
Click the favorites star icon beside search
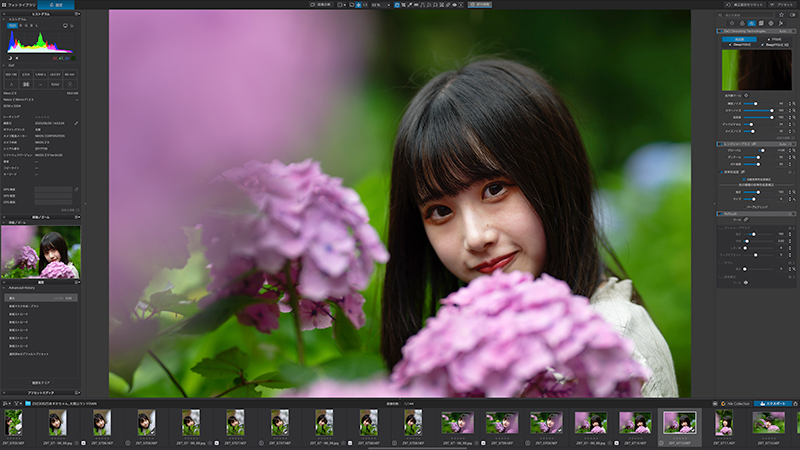[x=781, y=15]
